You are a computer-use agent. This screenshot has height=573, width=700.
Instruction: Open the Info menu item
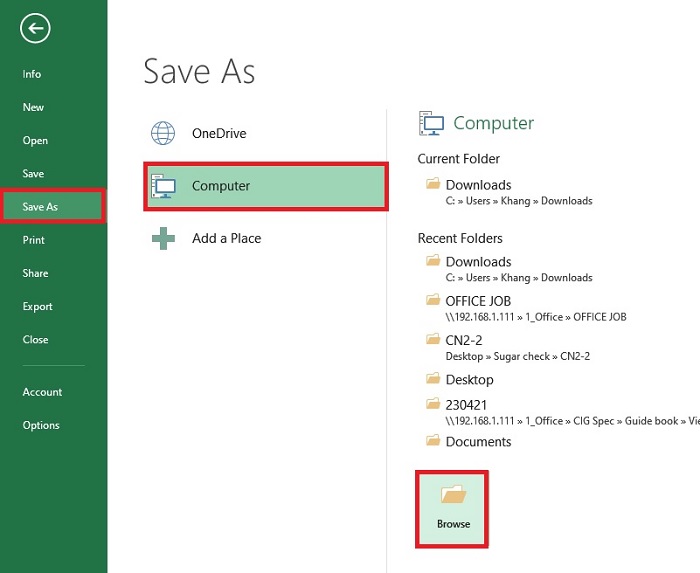coord(32,74)
